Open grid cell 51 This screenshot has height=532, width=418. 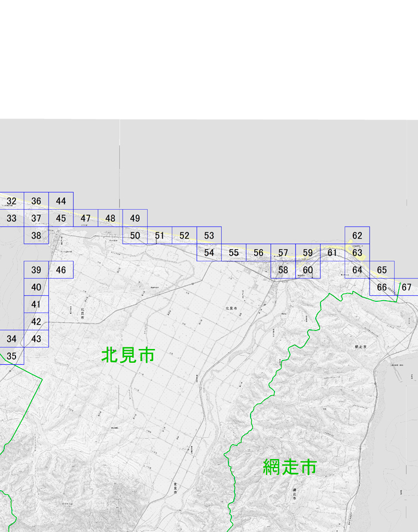160,236
